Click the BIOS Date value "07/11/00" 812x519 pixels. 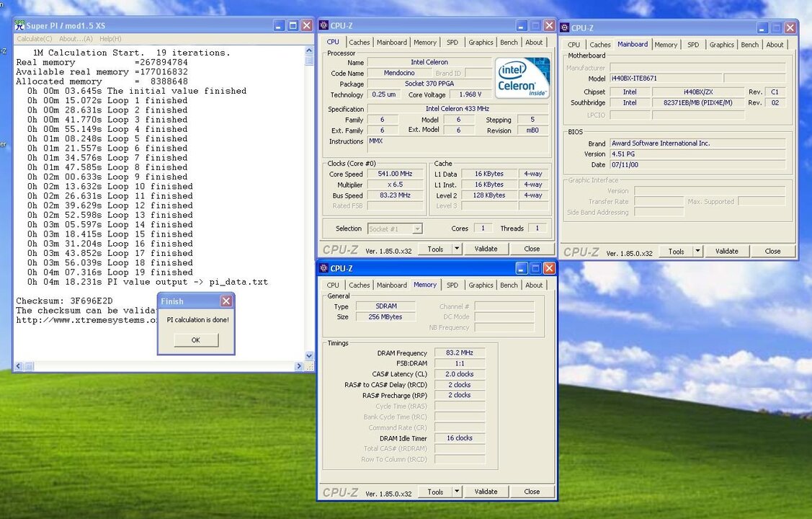697,165
